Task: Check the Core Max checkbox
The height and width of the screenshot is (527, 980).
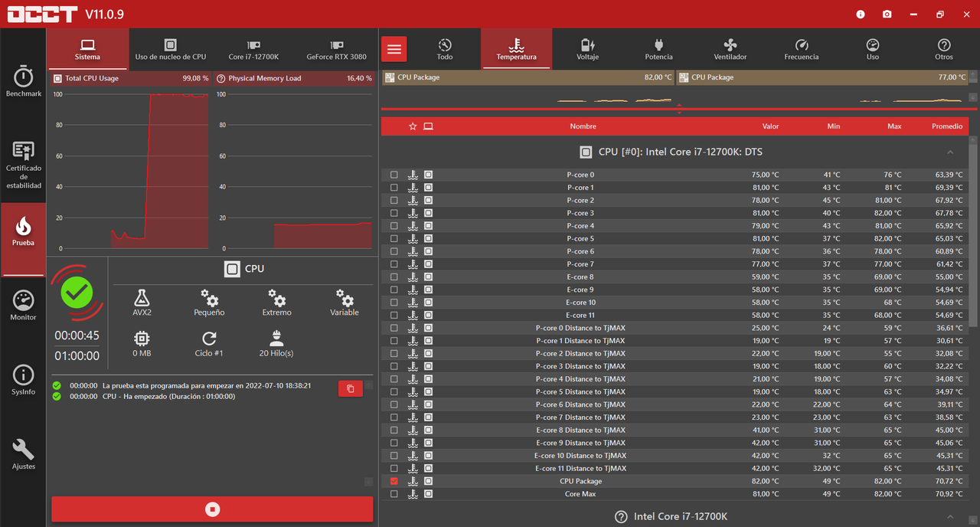Action: pyautogui.click(x=394, y=494)
